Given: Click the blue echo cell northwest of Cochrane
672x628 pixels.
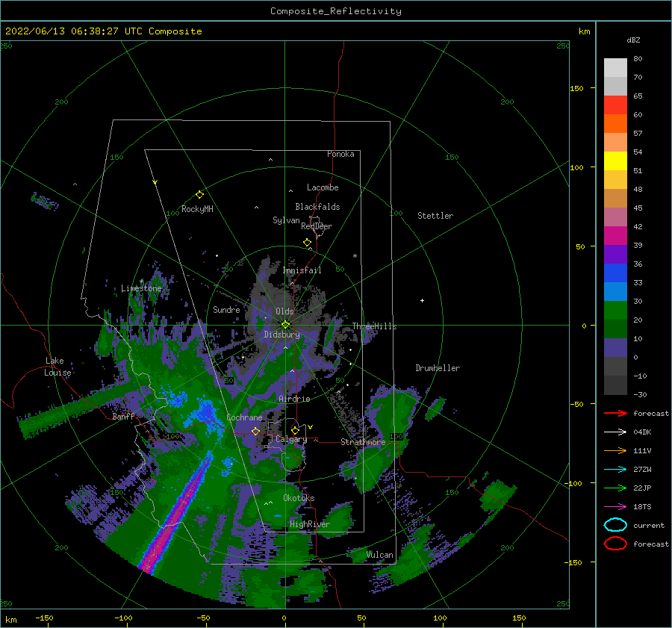Looking at the screenshot, I should (204, 411).
